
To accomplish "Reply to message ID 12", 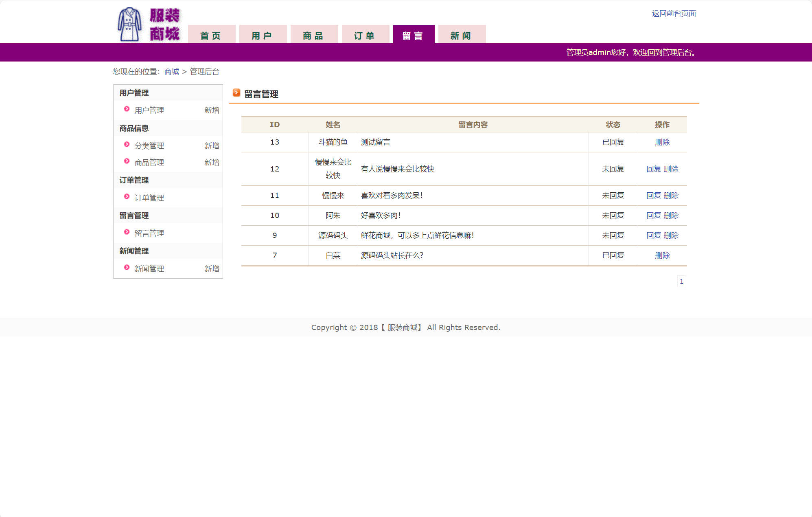I will coord(653,169).
